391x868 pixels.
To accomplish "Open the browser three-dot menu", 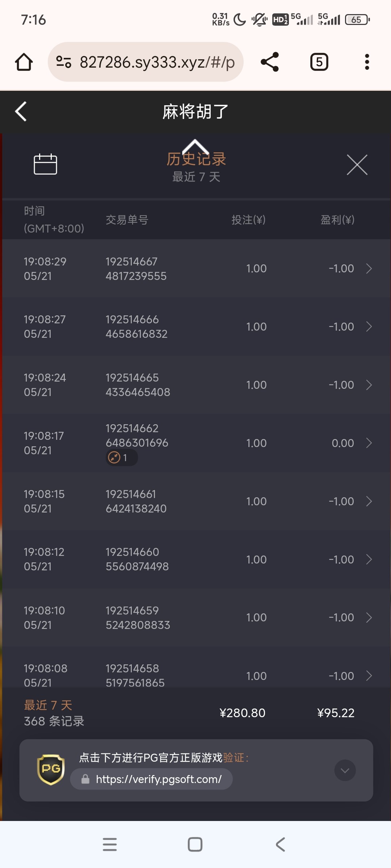I will pyautogui.click(x=367, y=62).
